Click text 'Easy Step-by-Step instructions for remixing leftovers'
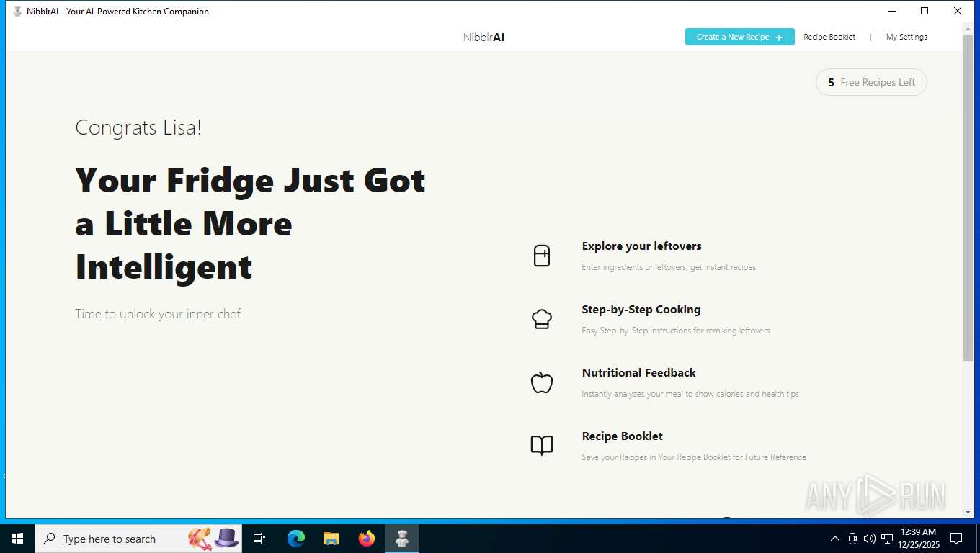Screen dimensions: 980x553 coord(676,331)
